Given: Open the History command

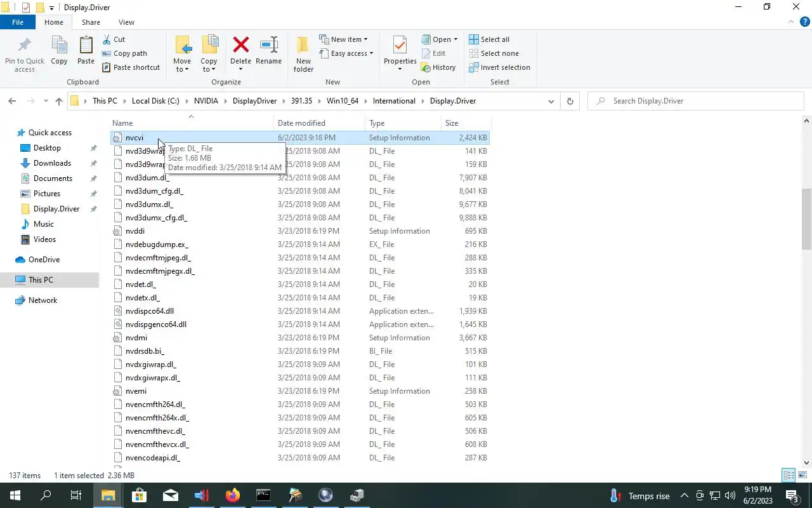Looking at the screenshot, I should tap(438, 67).
